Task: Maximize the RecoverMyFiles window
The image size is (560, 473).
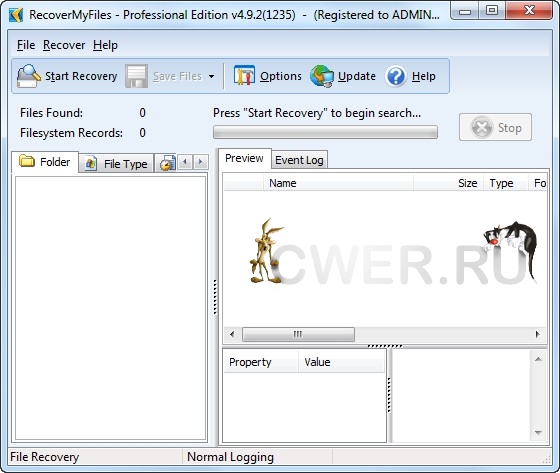Action: coord(491,11)
